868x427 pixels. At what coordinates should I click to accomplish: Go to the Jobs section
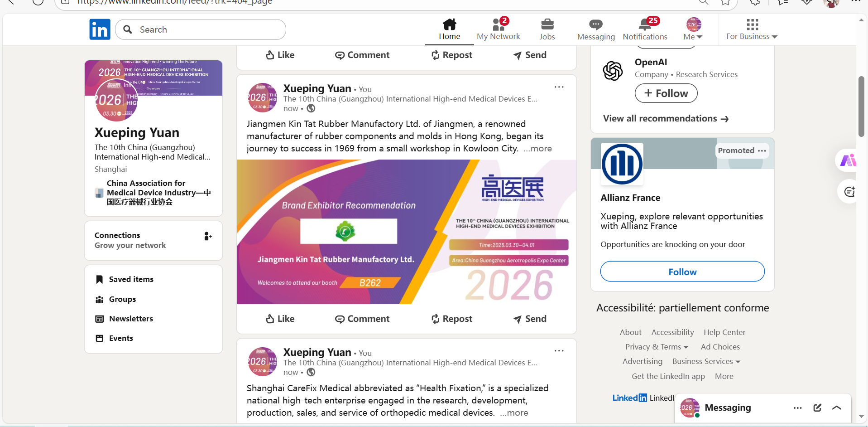pos(547,29)
